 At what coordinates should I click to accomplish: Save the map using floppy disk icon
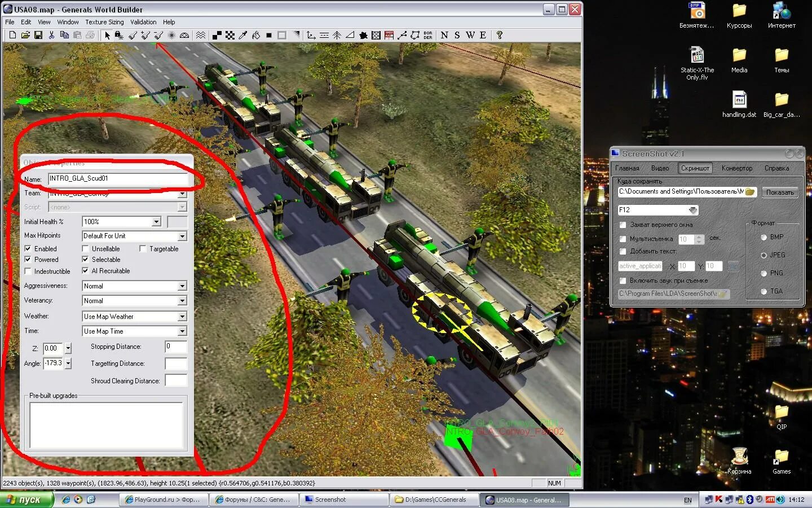point(38,35)
